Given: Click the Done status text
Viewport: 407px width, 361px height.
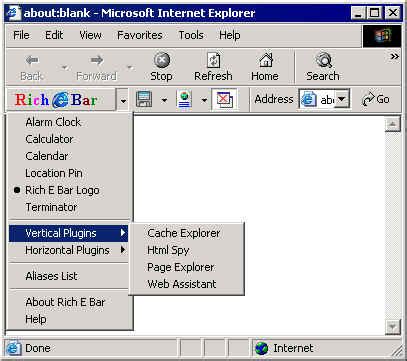Looking at the screenshot, I should [38, 348].
